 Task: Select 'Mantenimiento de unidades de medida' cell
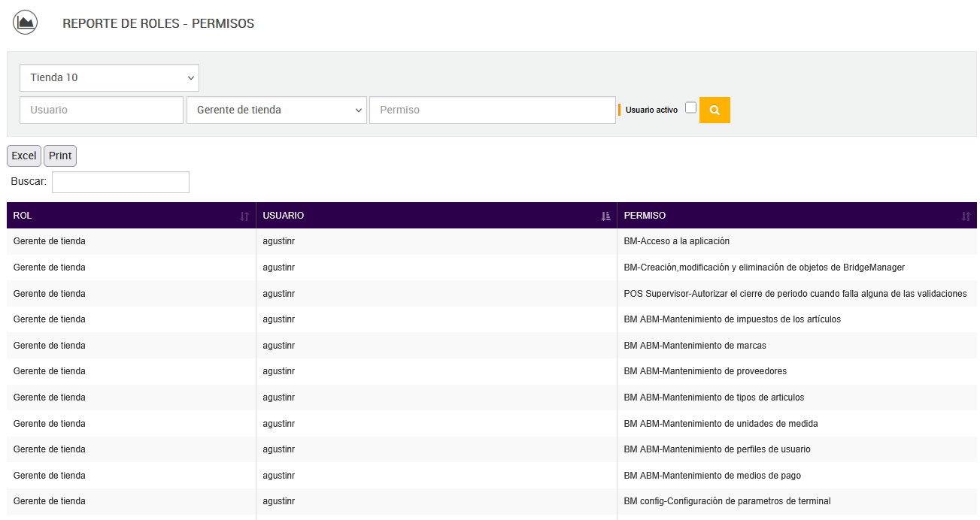[x=797, y=424]
